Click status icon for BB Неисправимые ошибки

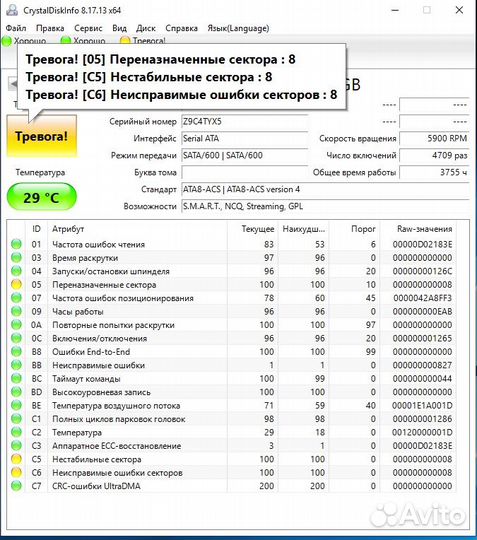[16, 365]
